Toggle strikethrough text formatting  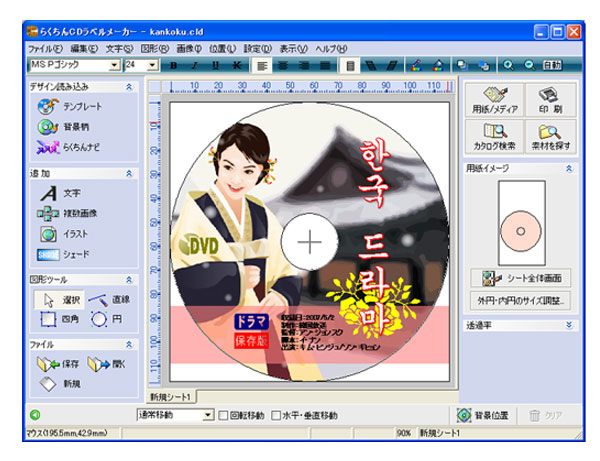coord(237,65)
